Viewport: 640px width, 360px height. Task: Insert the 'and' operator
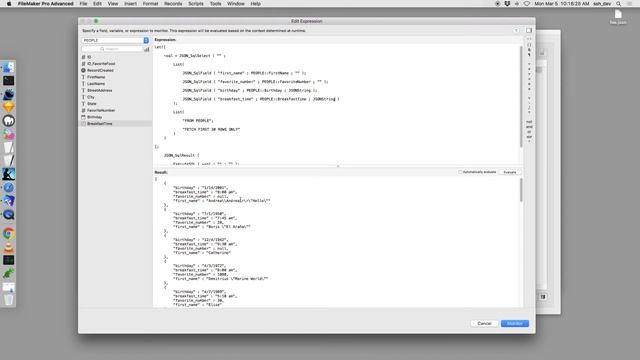[529, 127]
